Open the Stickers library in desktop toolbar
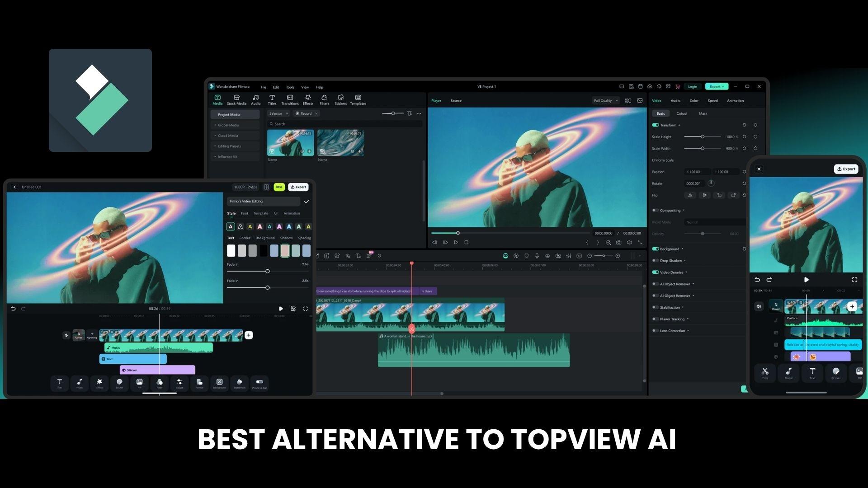This screenshot has height=488, width=868. tap(341, 100)
